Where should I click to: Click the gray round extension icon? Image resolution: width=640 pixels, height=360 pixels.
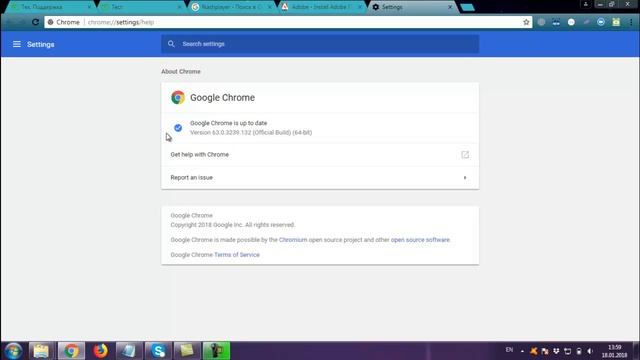[x=541, y=22]
